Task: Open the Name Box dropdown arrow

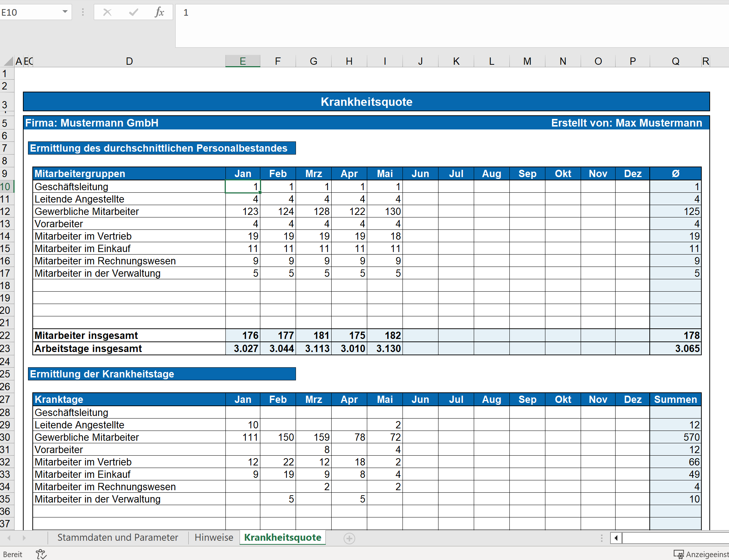Action: coord(65,12)
